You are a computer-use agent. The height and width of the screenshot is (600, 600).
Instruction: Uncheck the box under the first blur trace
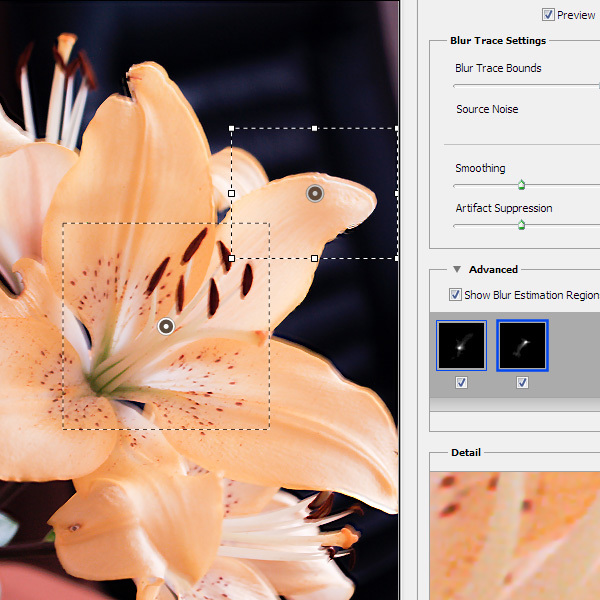coord(461,382)
